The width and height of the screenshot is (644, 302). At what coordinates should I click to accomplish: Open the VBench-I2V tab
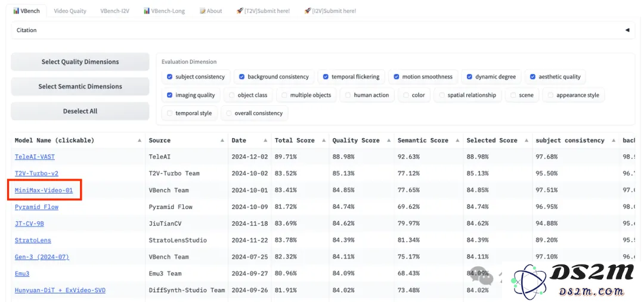click(114, 11)
